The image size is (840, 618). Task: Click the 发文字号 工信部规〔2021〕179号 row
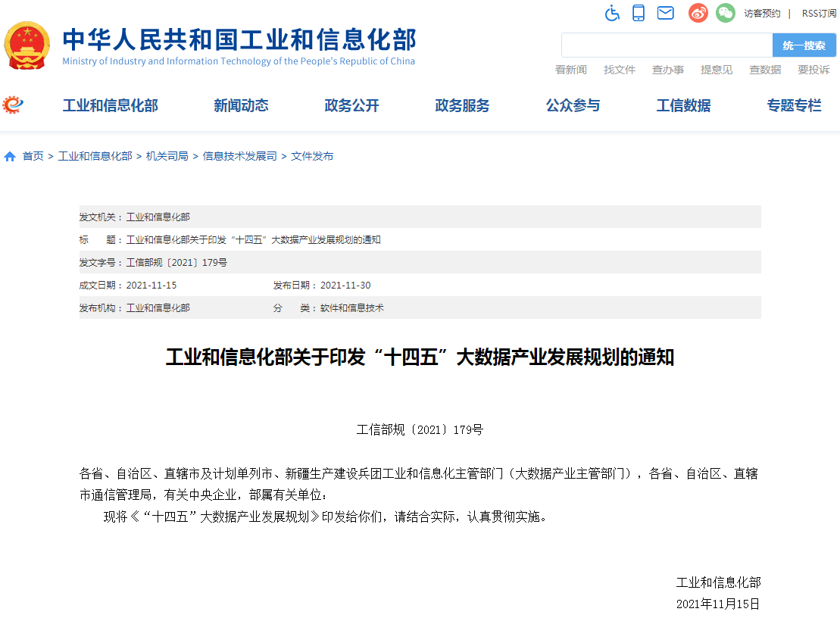tap(420, 262)
